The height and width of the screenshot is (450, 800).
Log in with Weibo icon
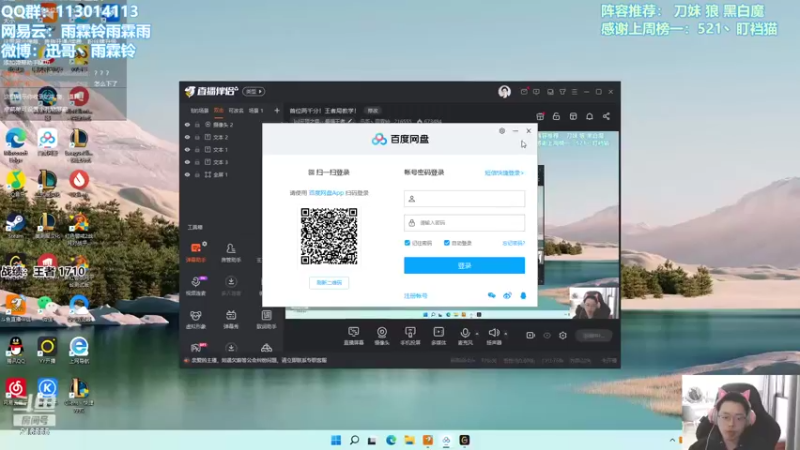[507, 295]
